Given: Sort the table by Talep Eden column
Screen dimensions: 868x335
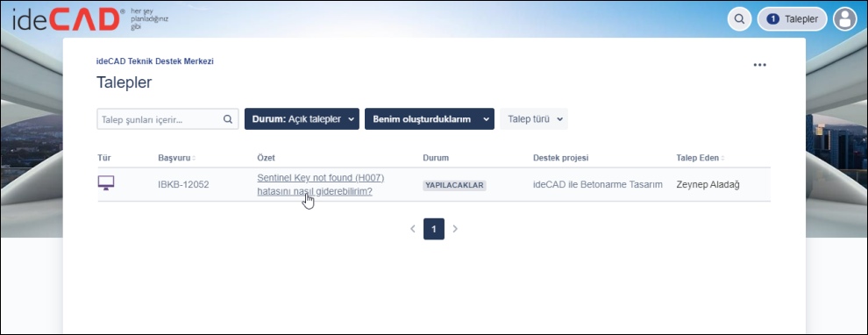Looking at the screenshot, I should [701, 158].
